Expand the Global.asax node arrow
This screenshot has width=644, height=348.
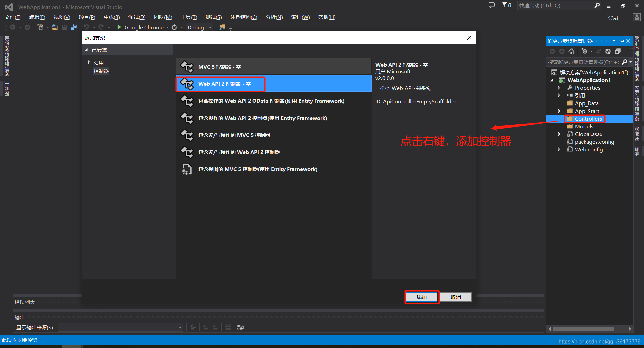coord(559,134)
